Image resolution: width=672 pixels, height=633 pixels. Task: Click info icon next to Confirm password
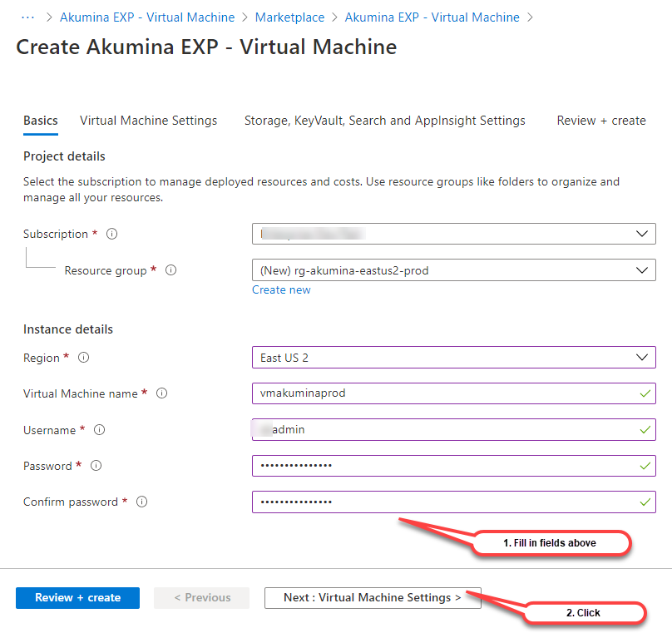coord(141,502)
